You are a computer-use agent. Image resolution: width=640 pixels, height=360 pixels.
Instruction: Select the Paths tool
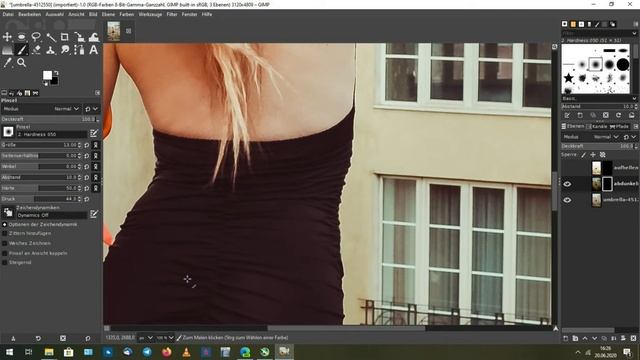[x=79, y=50]
